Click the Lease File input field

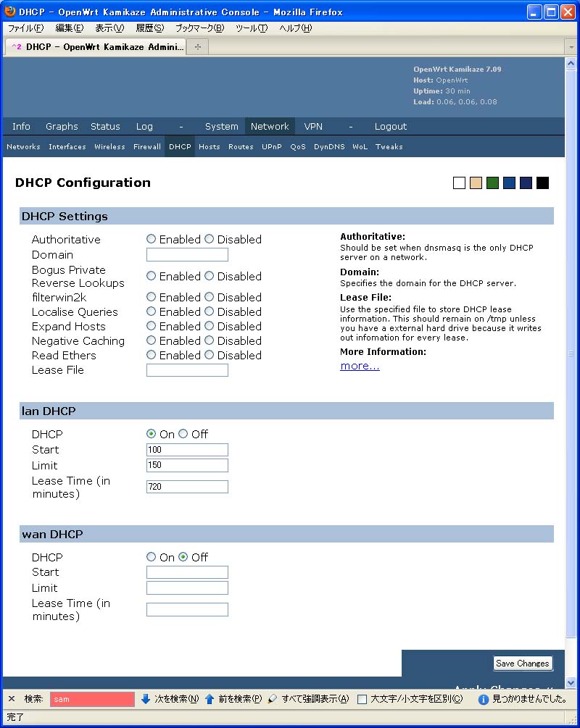tap(187, 370)
